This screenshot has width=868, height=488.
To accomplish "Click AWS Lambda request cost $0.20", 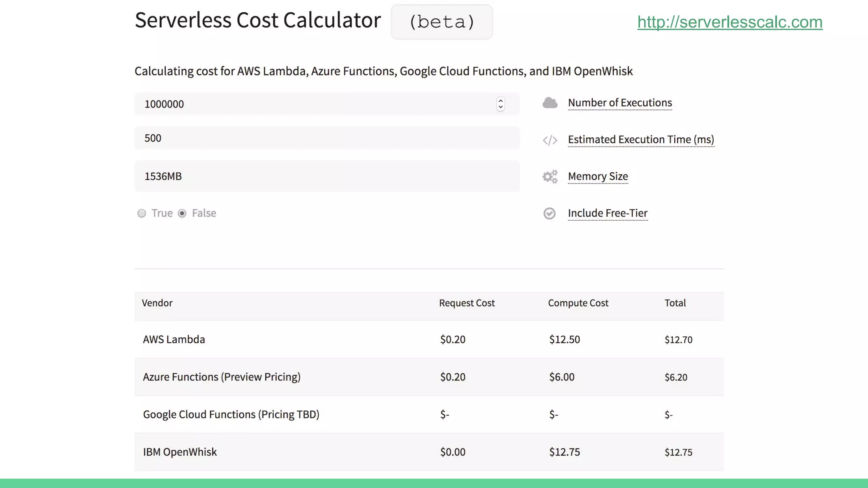I will [453, 339].
